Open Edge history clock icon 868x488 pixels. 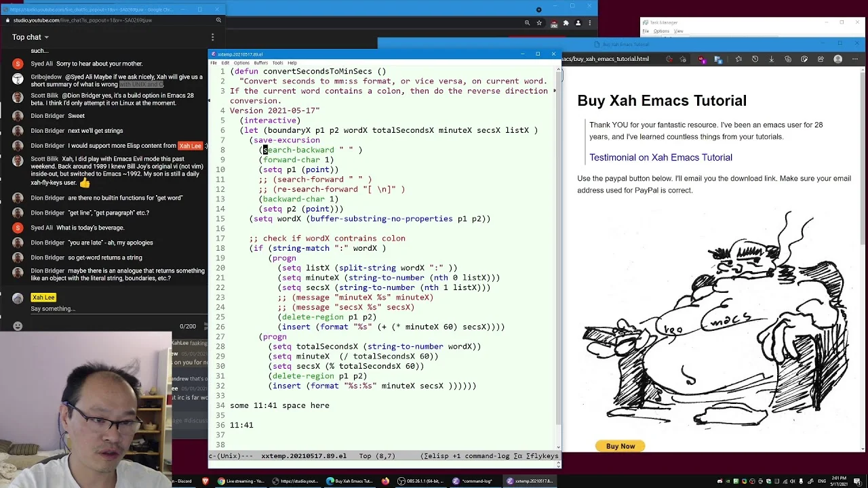(755, 59)
